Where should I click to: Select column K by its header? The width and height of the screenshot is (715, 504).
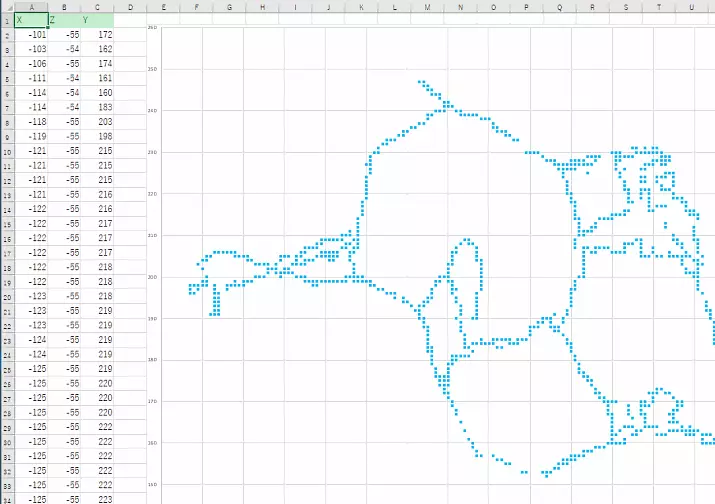[x=362, y=7]
